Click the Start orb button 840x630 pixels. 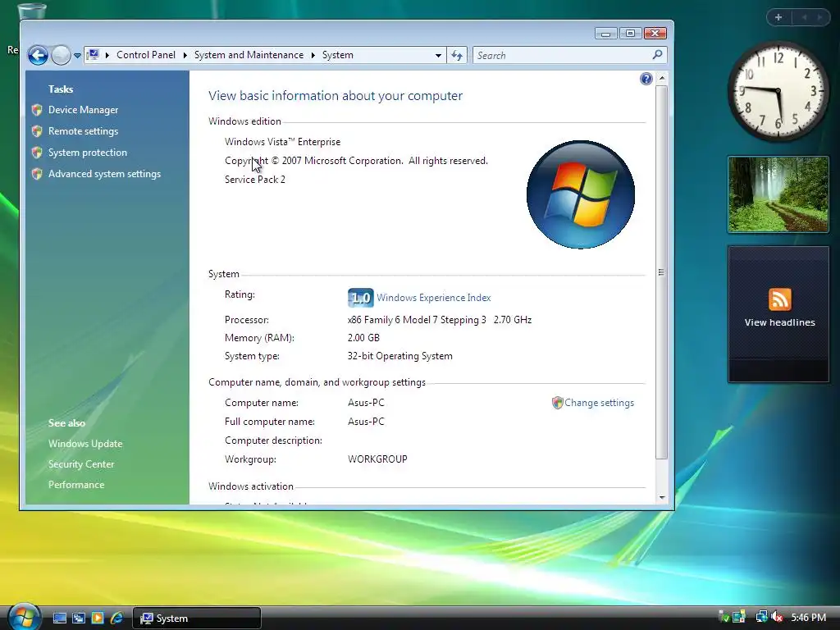click(x=24, y=616)
